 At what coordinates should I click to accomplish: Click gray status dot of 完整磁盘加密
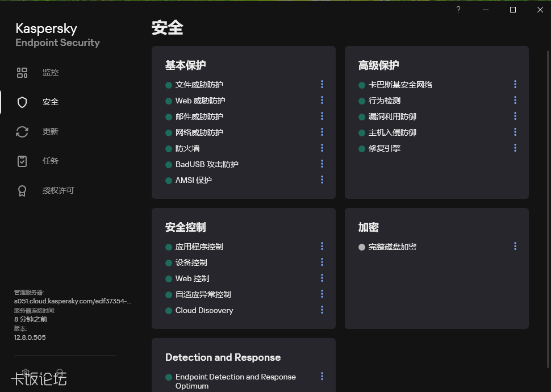[362, 247]
